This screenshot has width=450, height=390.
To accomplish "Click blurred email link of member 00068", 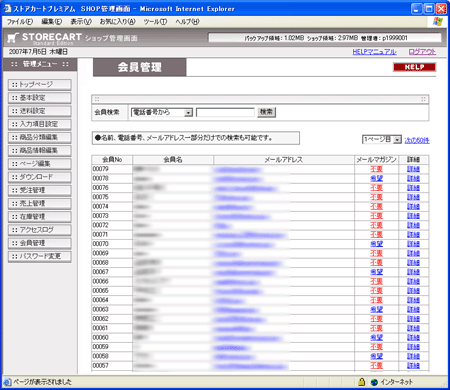I will pos(247,263).
